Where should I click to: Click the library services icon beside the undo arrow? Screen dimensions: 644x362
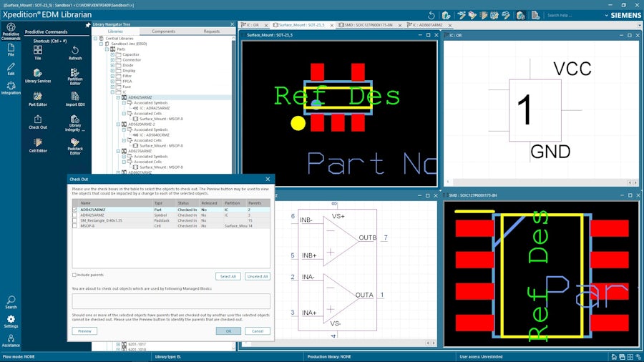447,16
